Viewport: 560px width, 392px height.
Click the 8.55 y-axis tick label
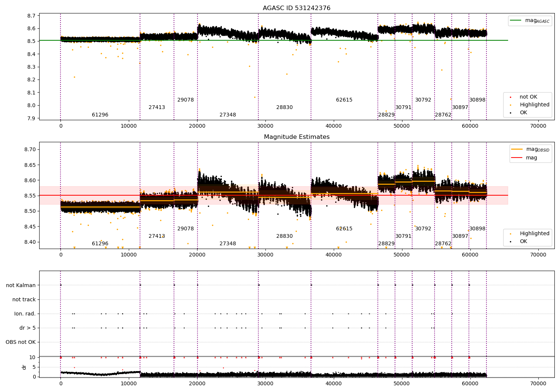(30, 196)
